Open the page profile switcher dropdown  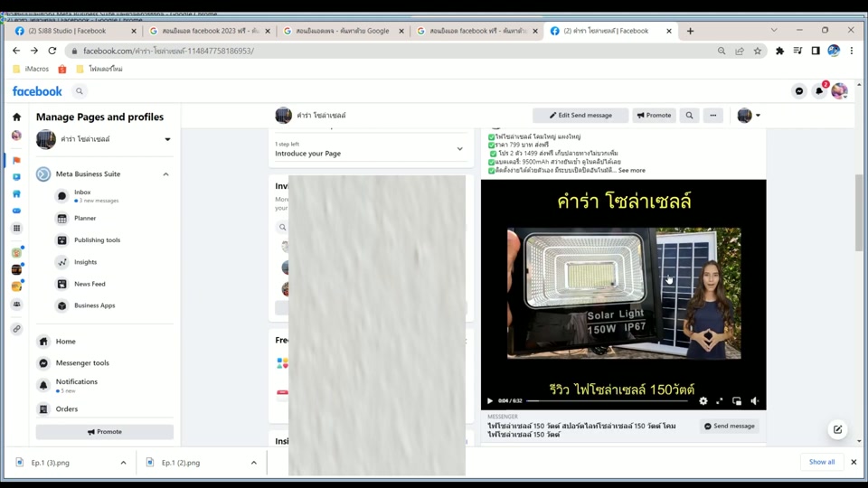click(x=167, y=140)
